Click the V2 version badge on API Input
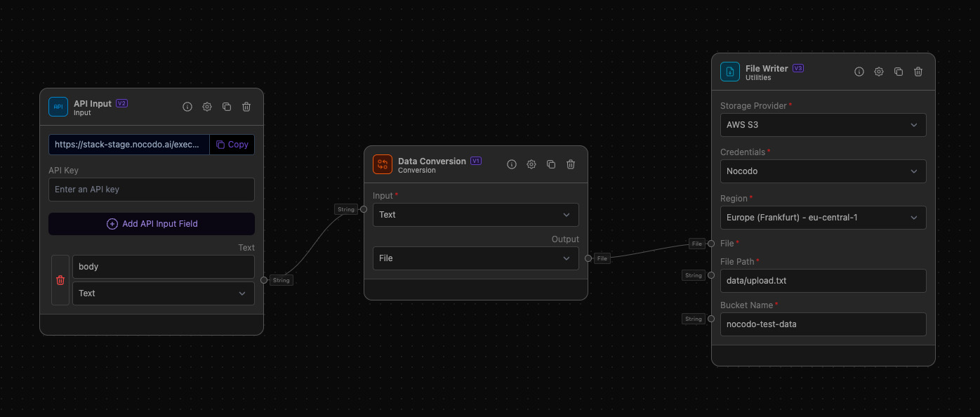Viewport: 980px width, 417px height. coord(121,103)
